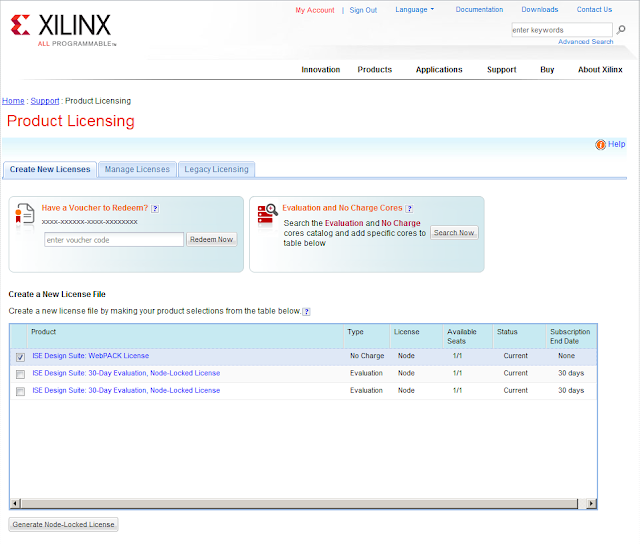The width and height of the screenshot is (640, 545).
Task: Click the Home breadcrumb link
Action: [13, 101]
